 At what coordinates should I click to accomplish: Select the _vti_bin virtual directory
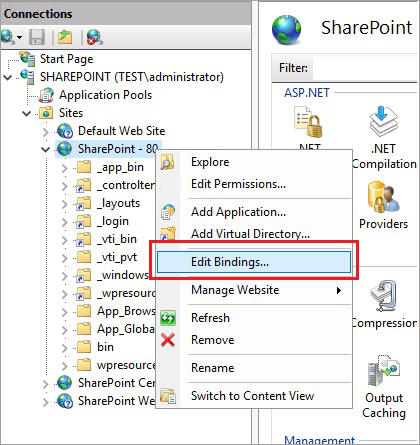(117, 239)
